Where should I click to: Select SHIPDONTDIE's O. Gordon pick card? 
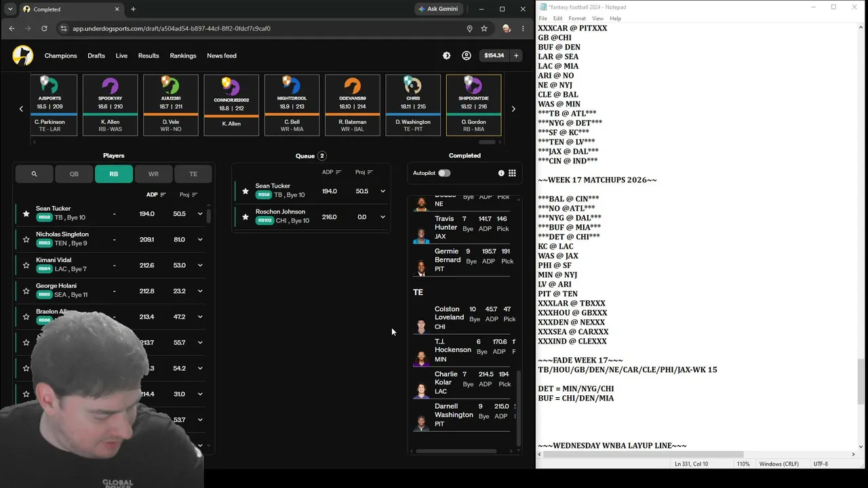coord(473,105)
